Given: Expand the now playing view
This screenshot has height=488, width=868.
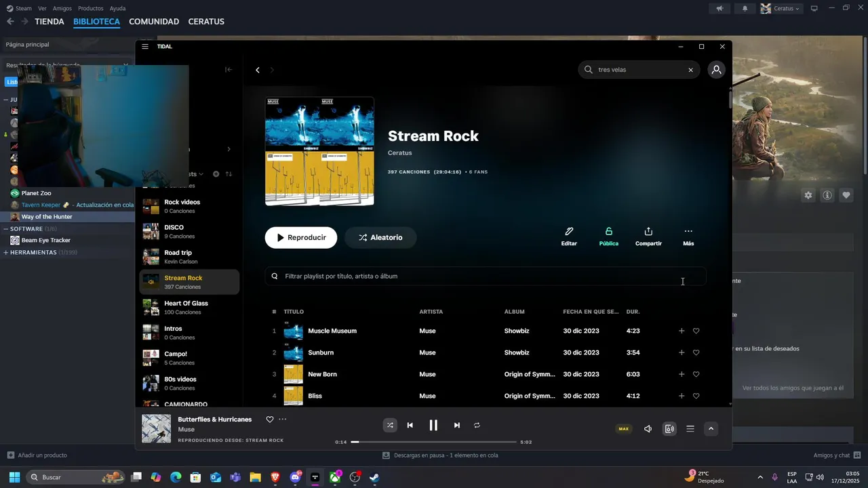Looking at the screenshot, I should point(711,428).
